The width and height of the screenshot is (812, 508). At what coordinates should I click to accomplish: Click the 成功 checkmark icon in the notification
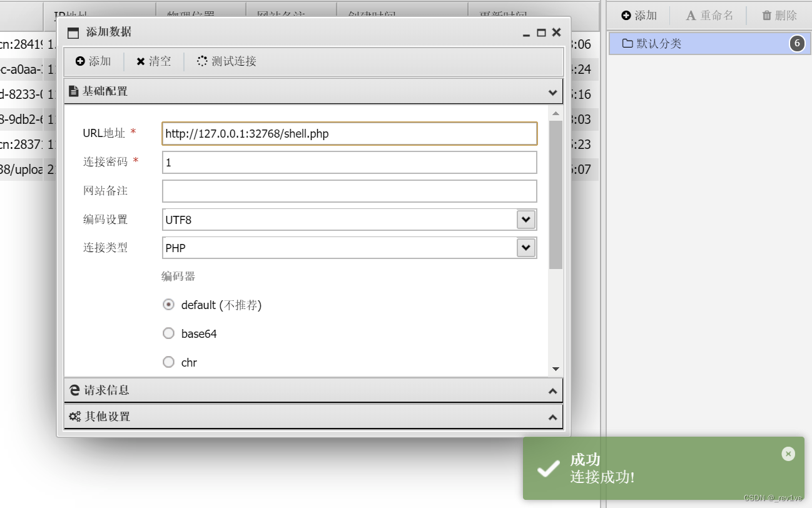pyautogui.click(x=548, y=468)
